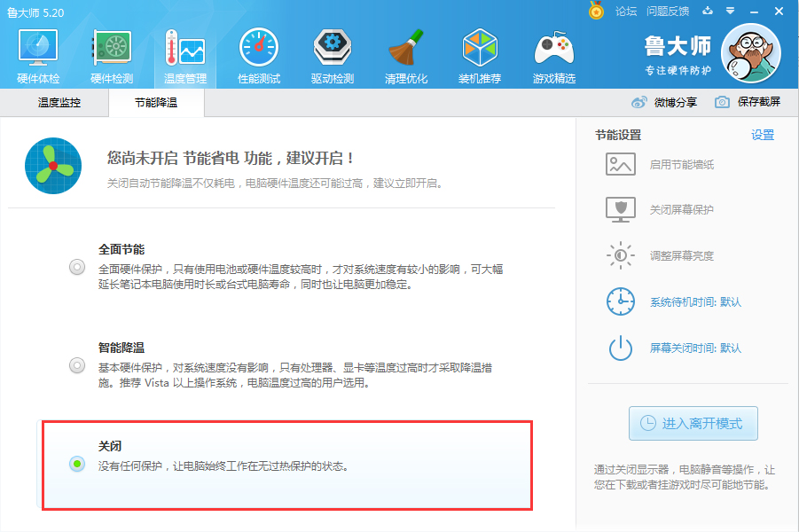Select the 硬件检测 icon
This screenshot has height=532, width=799.
(110, 55)
